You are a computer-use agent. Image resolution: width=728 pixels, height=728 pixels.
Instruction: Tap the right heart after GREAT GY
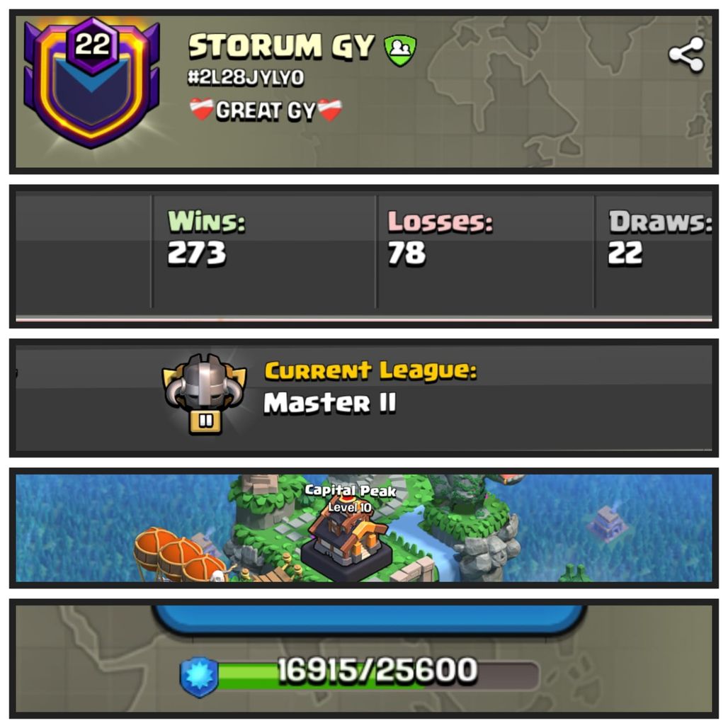click(329, 110)
